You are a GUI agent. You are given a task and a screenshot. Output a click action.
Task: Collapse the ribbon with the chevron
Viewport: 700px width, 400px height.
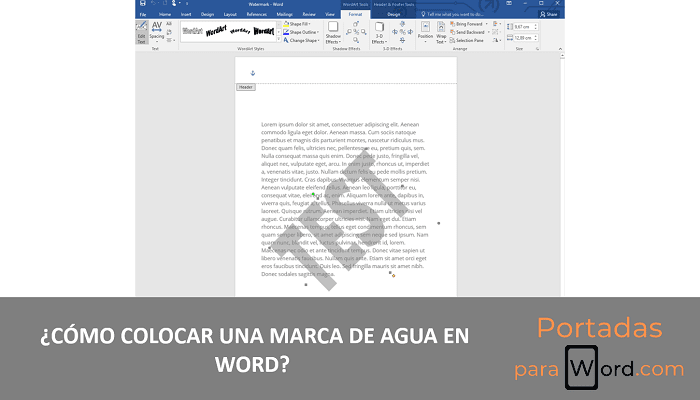560,49
